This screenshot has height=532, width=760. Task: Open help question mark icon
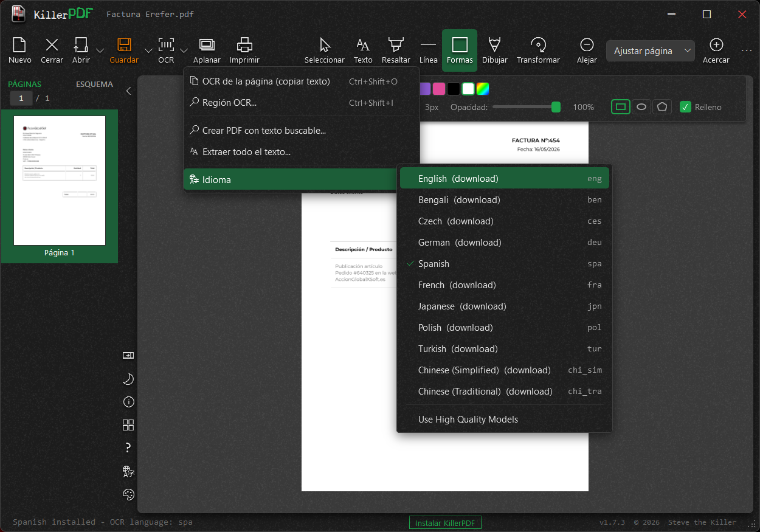pos(128,448)
